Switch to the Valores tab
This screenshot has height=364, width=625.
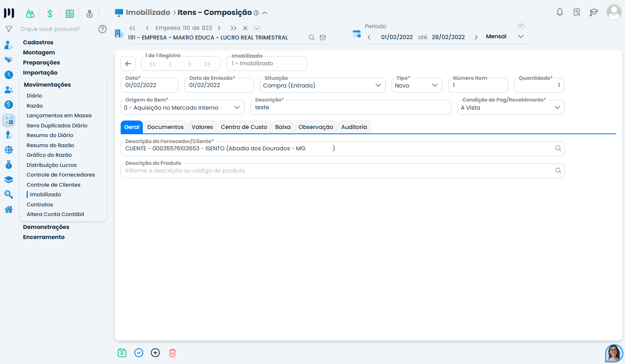tap(202, 127)
